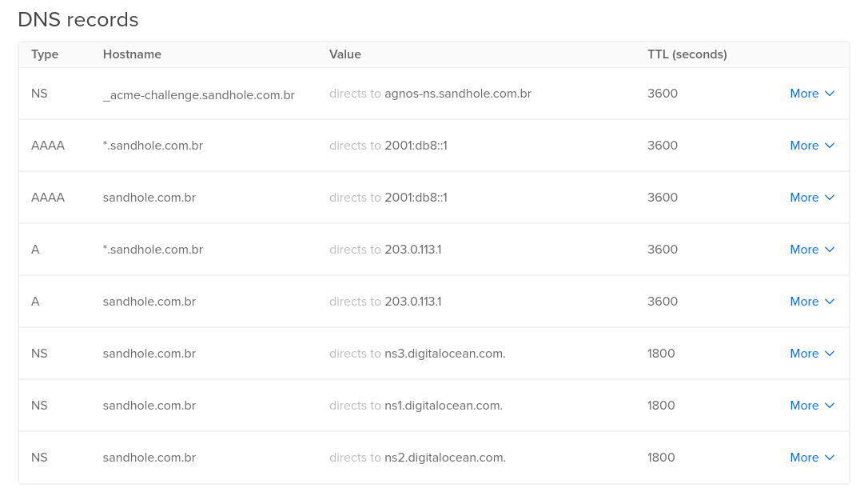Viewport: 868px width, 500px height.
Task: Select the hostname _acme-challenge.sandhole.com.br
Action: [x=198, y=94]
